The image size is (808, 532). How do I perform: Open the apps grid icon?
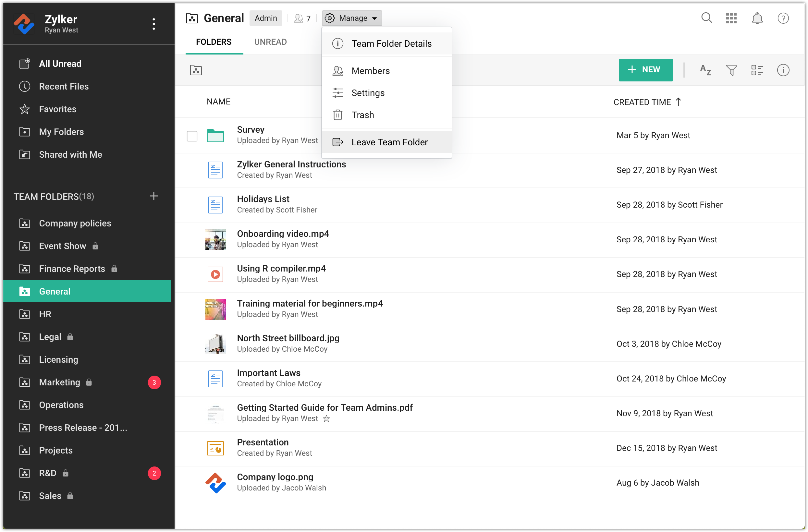(x=731, y=18)
